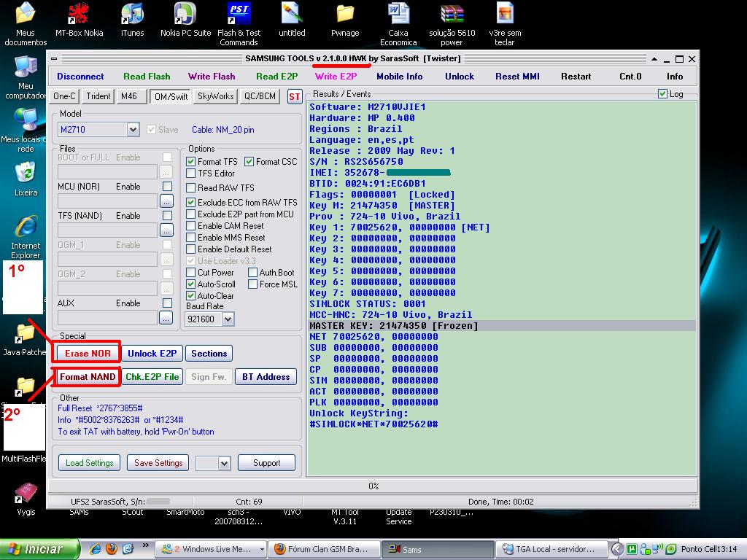Uncheck Format CSC option
This screenshot has width=747, height=560.
tap(249, 161)
